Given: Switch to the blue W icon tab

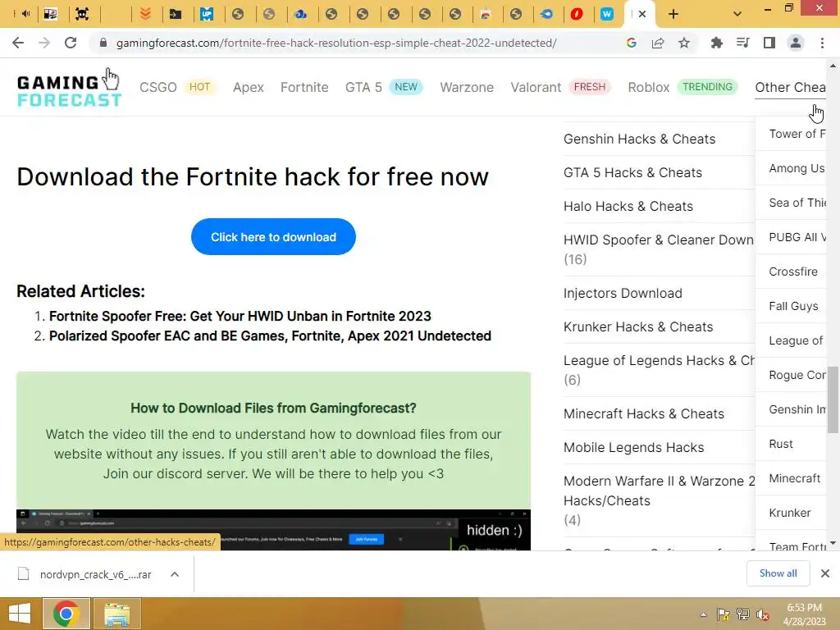Looking at the screenshot, I should (x=607, y=15).
